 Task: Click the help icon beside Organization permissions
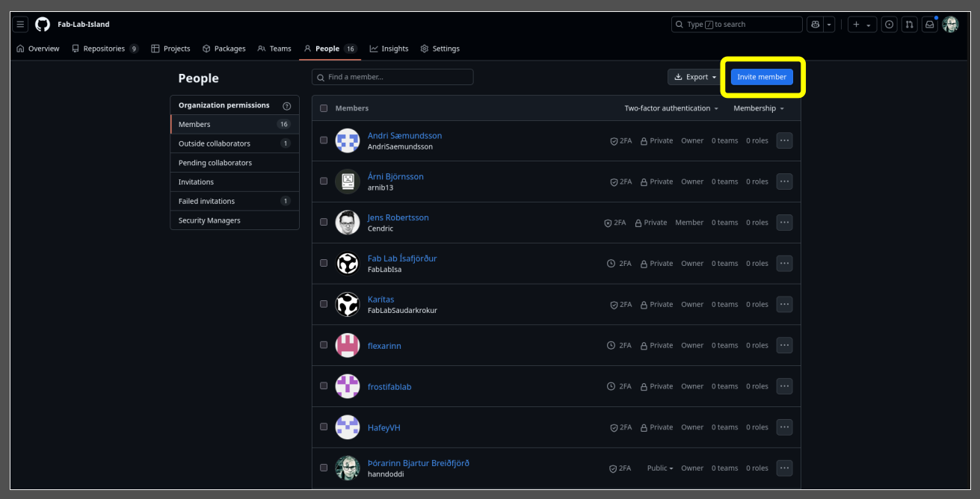click(x=286, y=106)
